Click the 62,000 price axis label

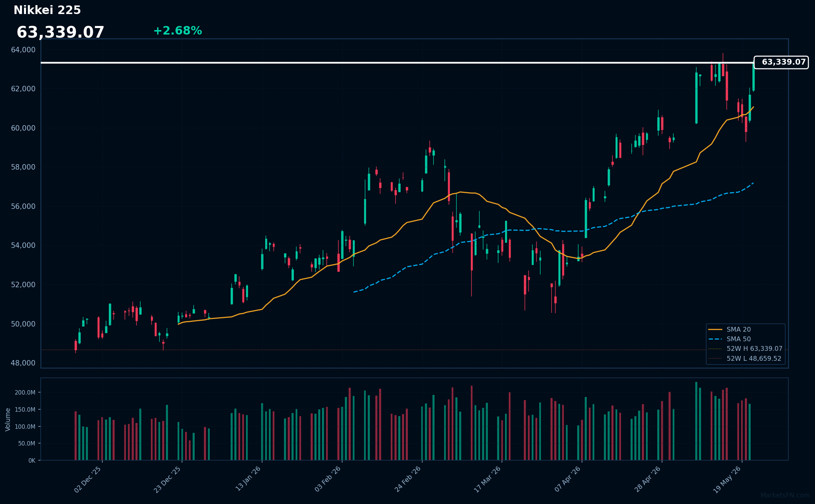click(x=23, y=89)
